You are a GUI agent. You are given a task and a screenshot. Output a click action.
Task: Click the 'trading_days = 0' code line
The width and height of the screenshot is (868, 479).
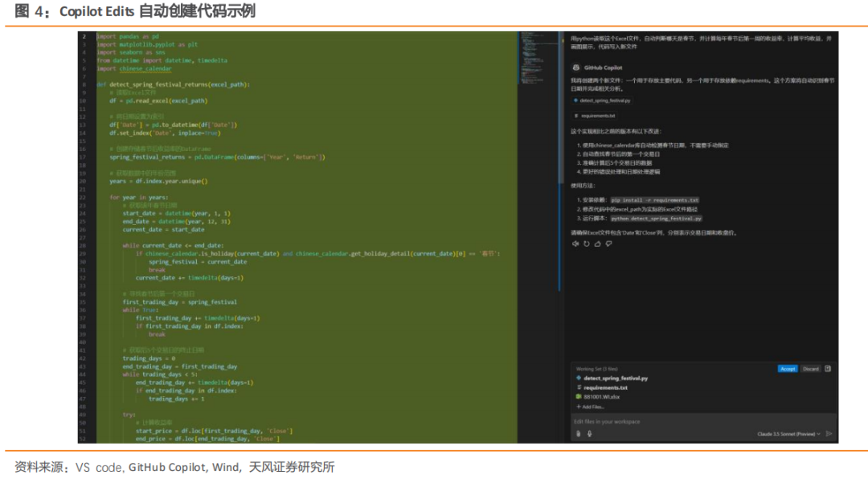click(149, 358)
